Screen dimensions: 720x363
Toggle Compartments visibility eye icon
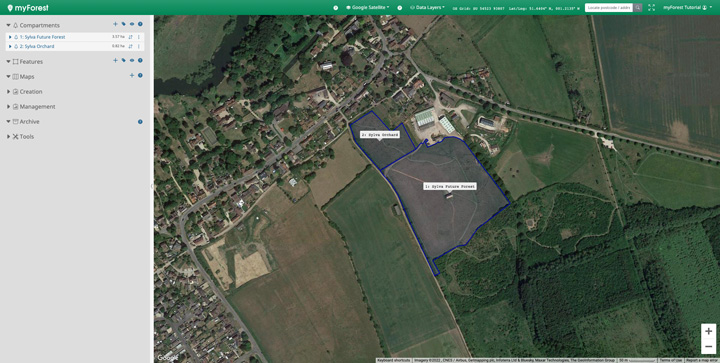click(132, 24)
